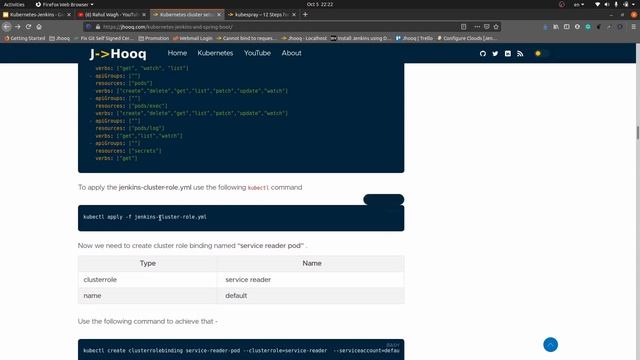Switch to the Kubernetes Jenkins tab
Viewport: 640px width, 360px height.
coord(37,14)
